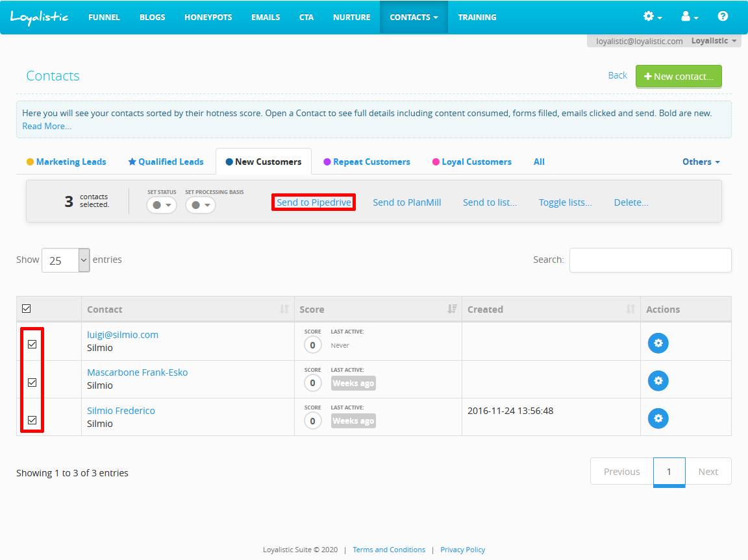This screenshot has width=748, height=560.
Task: Open actions gear for luigi@silmio.com
Action: pyautogui.click(x=658, y=343)
